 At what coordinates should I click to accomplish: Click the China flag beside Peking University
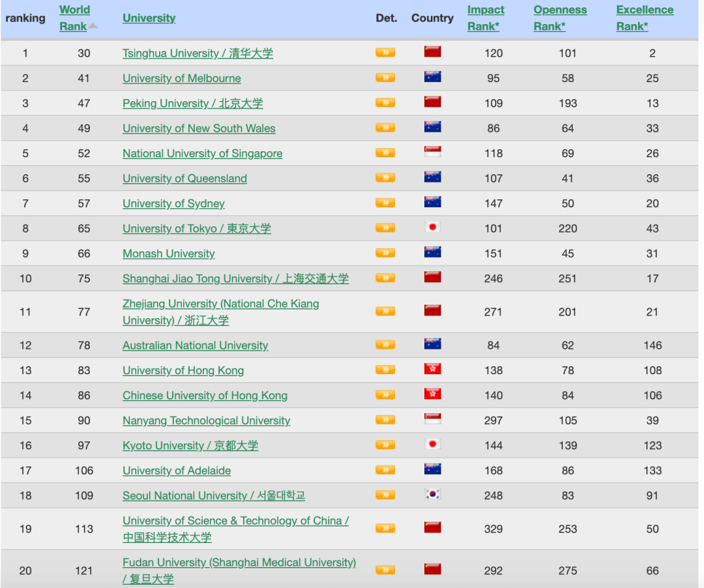pos(432,102)
